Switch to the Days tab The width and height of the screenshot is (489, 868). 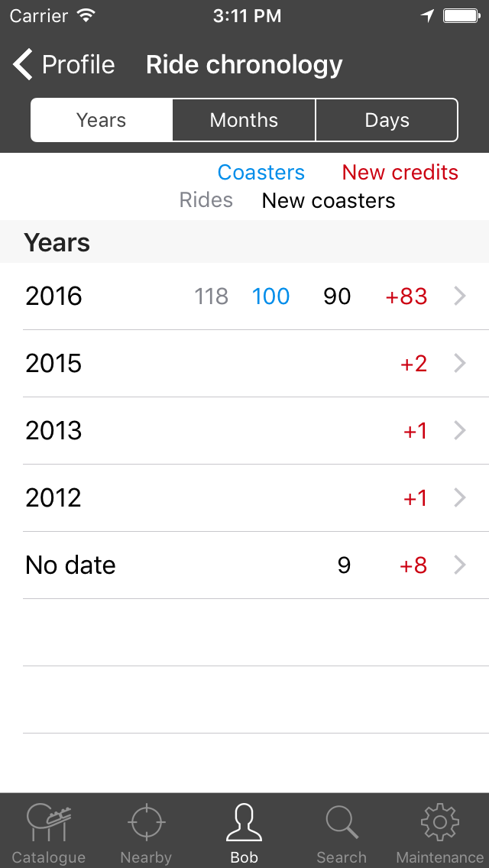point(387,120)
